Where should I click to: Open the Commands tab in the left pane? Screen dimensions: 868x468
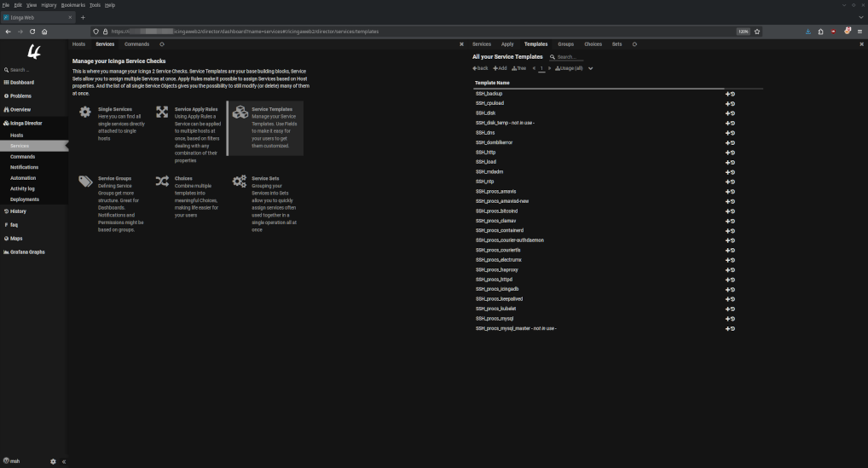point(136,43)
